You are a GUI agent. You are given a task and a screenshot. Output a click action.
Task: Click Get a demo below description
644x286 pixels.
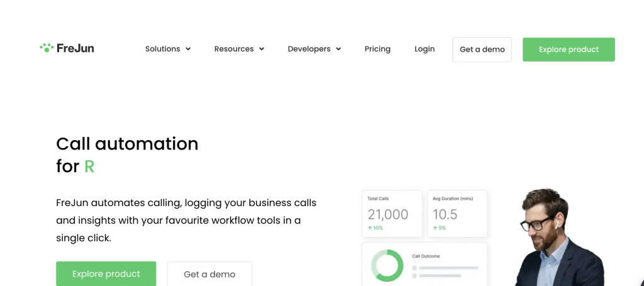coord(209,274)
